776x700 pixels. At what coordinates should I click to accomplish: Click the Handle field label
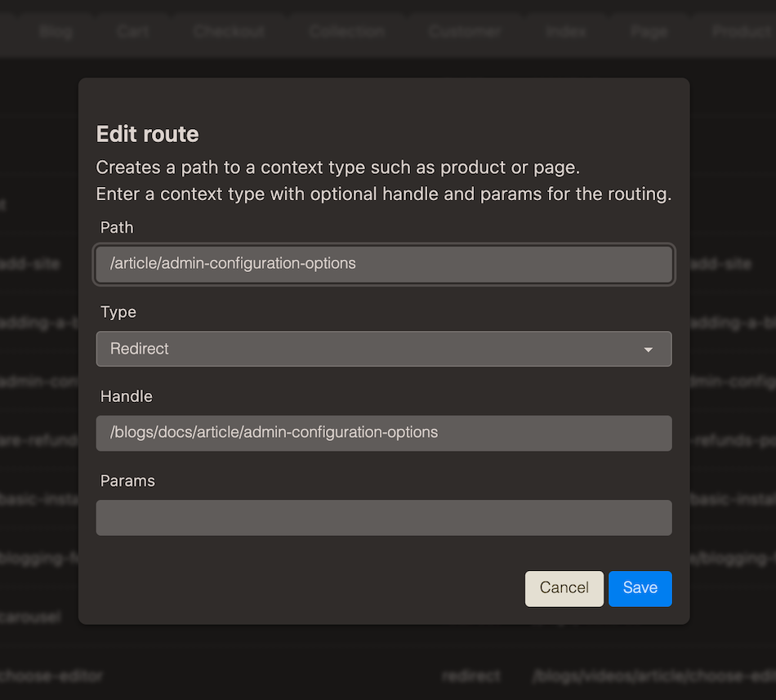pos(127,396)
